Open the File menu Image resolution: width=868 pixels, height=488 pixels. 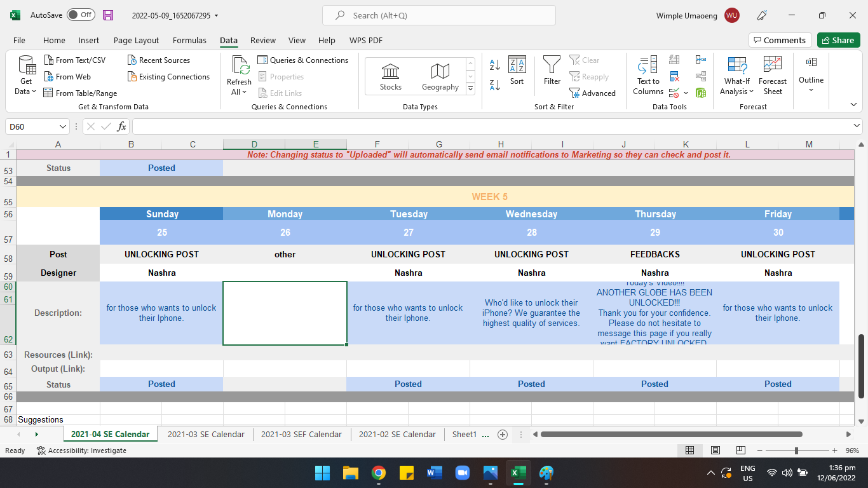[x=20, y=40]
